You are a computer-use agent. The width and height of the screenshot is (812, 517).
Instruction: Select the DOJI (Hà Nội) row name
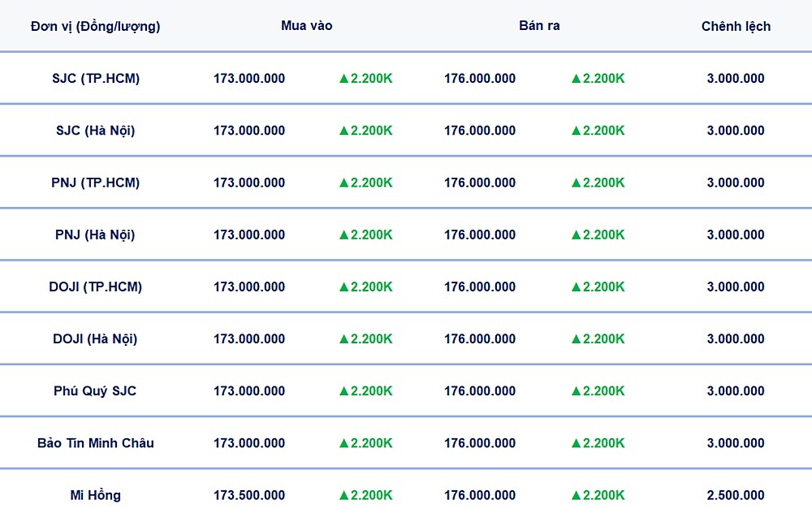[95, 338]
